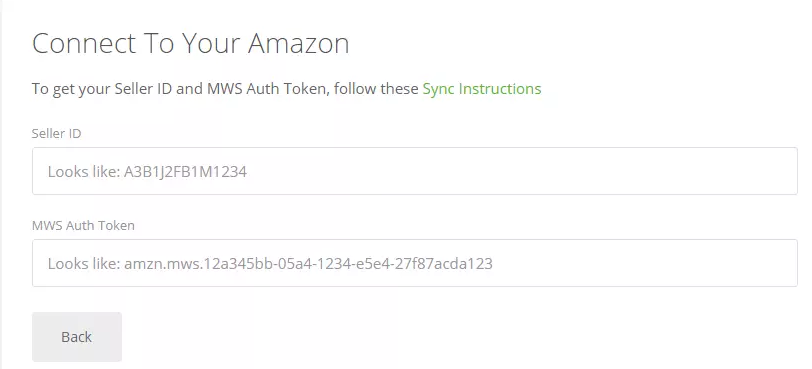Open the Sync Instructions link

tap(482, 89)
